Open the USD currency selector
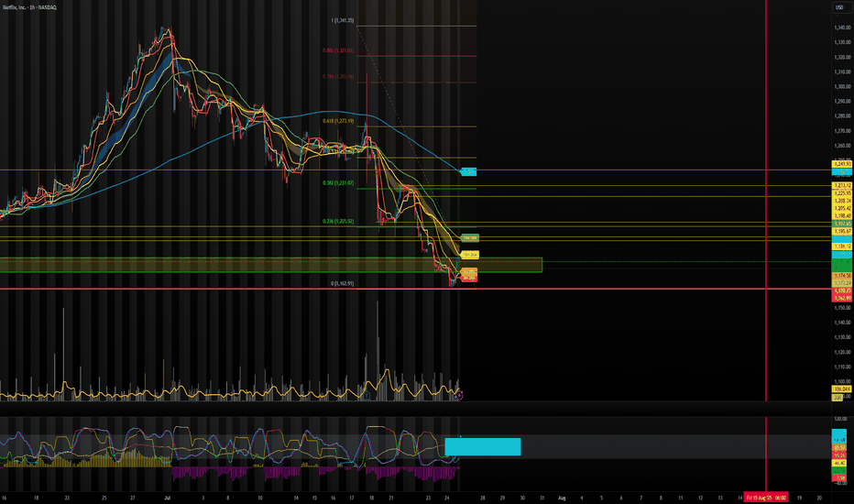Image resolution: width=854 pixels, height=504 pixels. pyautogui.click(x=839, y=7)
